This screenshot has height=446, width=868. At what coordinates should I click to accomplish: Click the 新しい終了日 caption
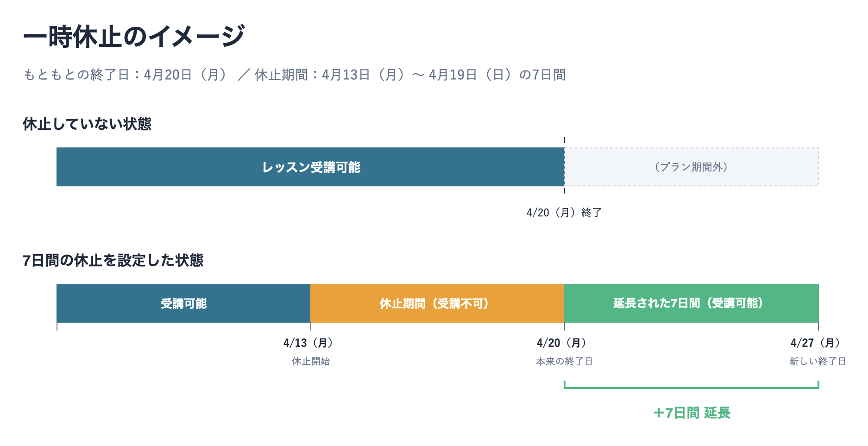(818, 361)
